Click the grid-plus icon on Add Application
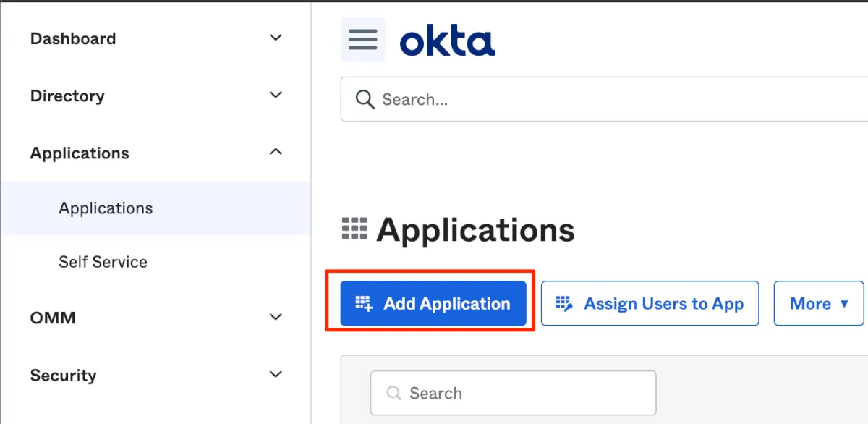The image size is (868, 424). click(x=364, y=303)
